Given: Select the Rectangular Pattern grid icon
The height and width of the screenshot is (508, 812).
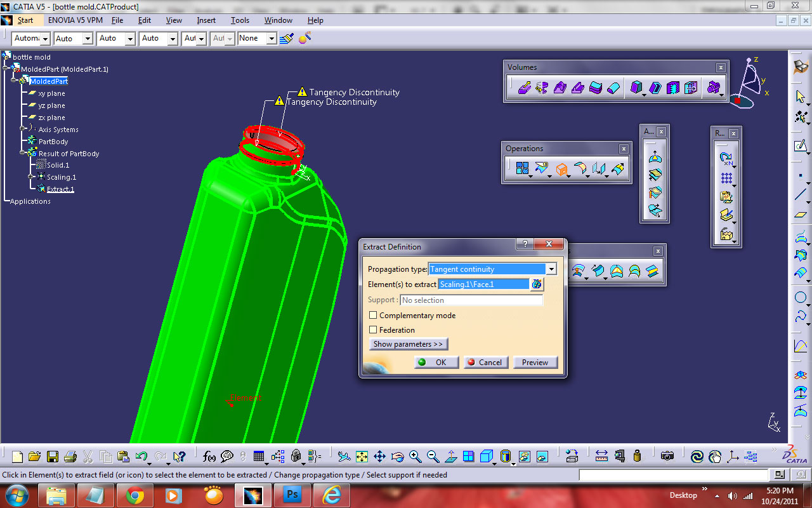Looking at the screenshot, I should (726, 178).
